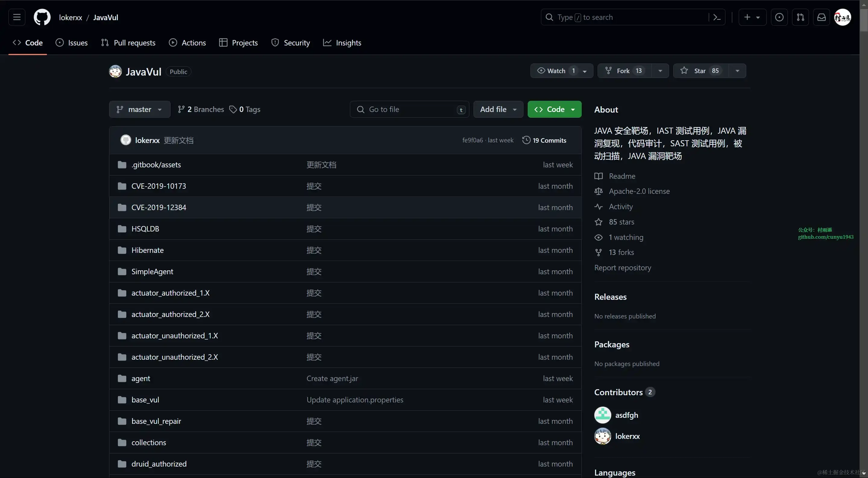868x478 pixels.
Task: Open the hamburger navigation menu
Action: coord(17,17)
